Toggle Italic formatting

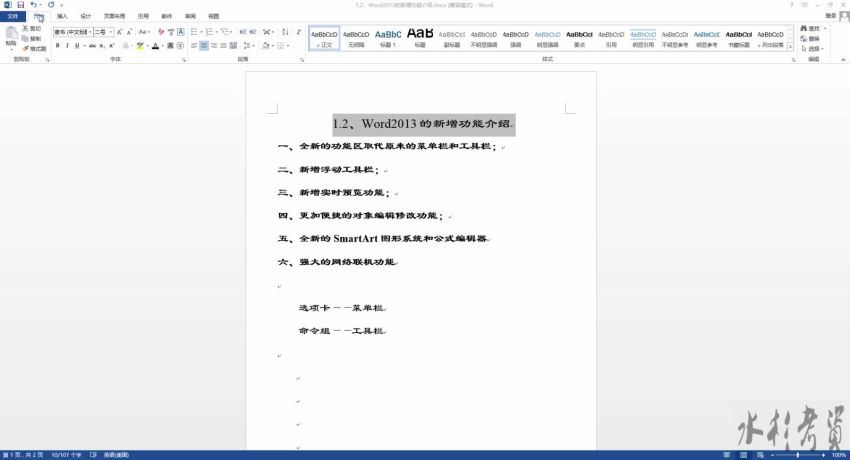(67, 46)
